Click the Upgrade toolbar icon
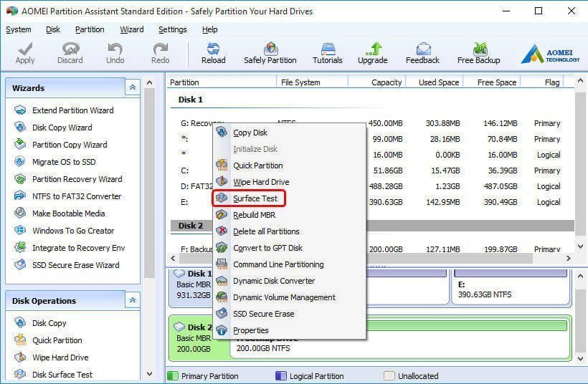 [x=373, y=49]
